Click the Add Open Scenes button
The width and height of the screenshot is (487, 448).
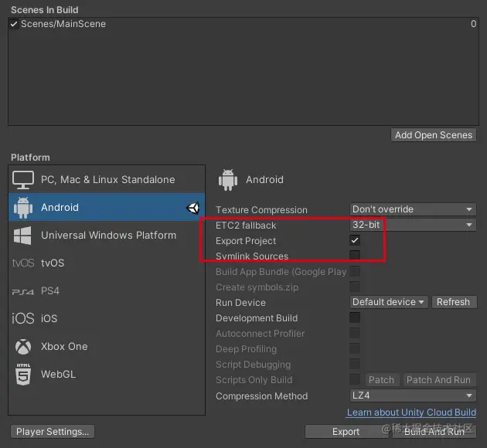(434, 135)
